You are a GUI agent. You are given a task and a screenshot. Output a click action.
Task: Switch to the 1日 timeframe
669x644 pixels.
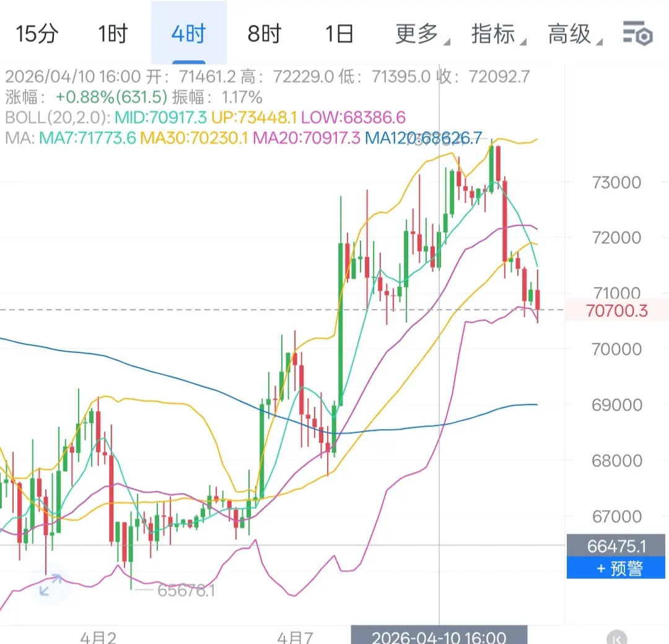tap(339, 33)
